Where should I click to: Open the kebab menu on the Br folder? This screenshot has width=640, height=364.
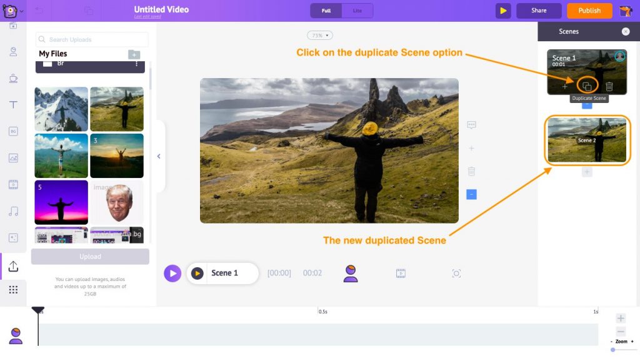tap(137, 64)
